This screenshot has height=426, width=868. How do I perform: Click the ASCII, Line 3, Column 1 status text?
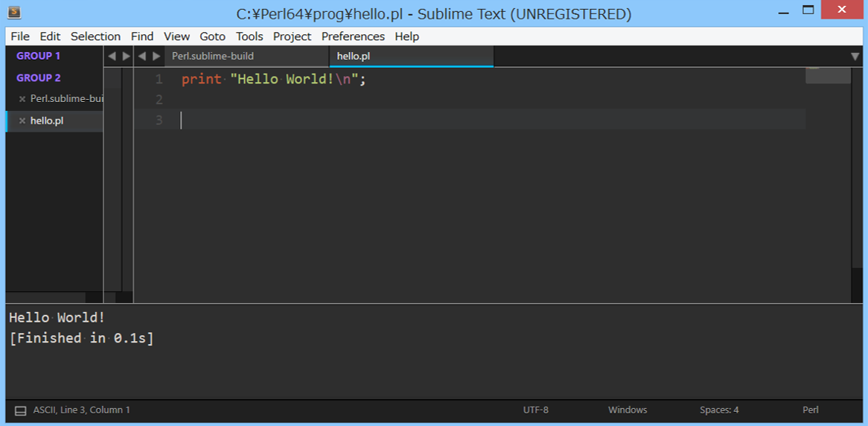81,410
